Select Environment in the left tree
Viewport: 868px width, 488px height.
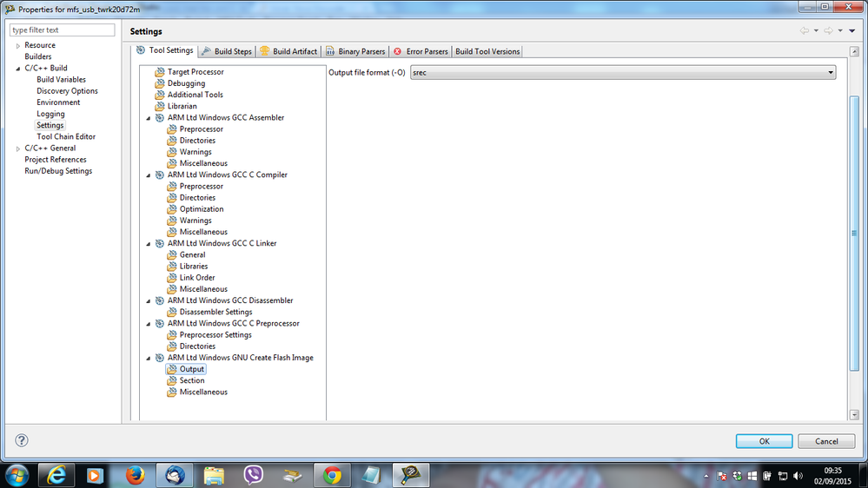click(x=58, y=102)
